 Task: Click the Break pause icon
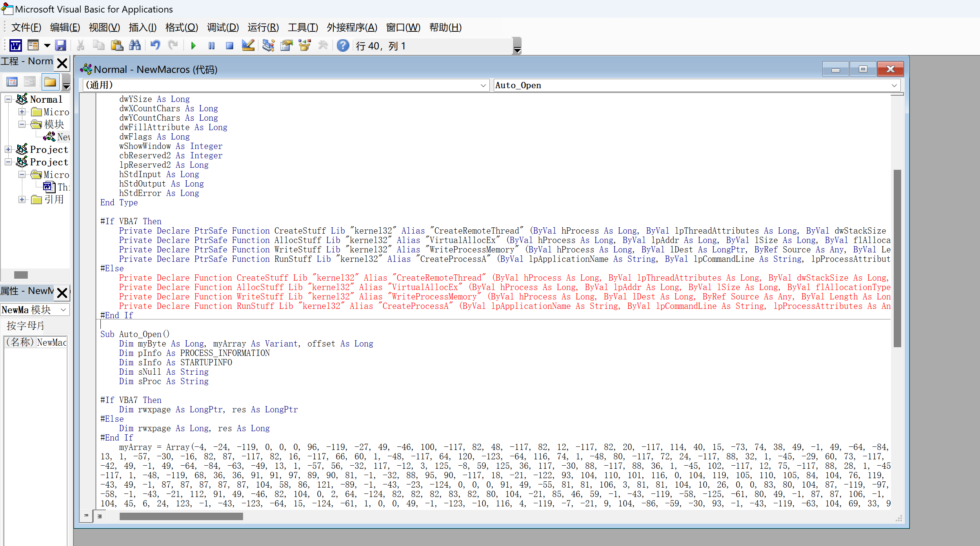point(211,46)
